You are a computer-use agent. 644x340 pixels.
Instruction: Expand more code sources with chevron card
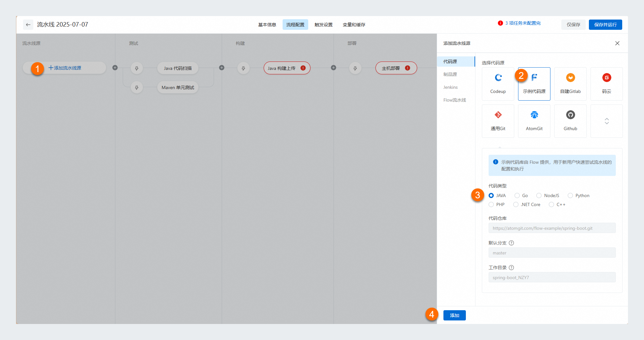point(607,121)
